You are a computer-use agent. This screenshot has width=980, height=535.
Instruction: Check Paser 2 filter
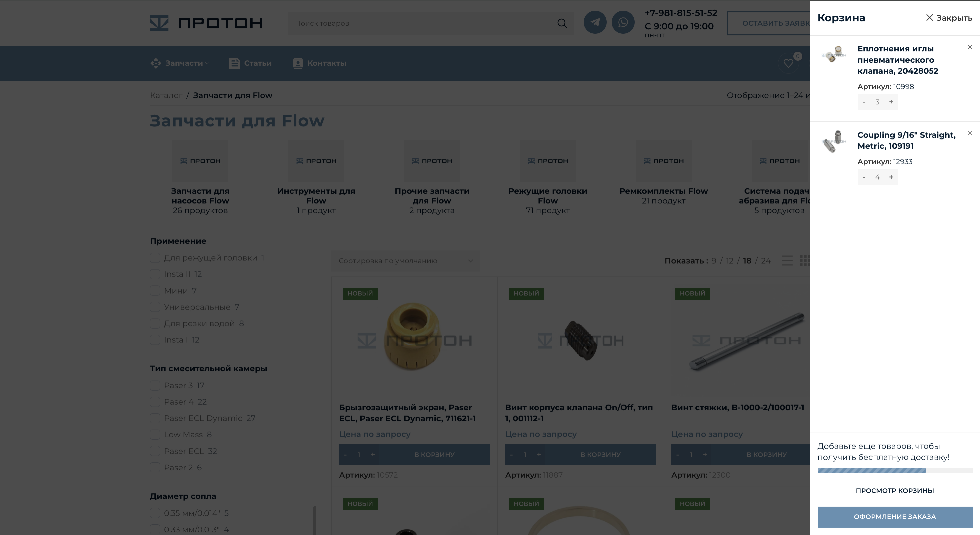tap(155, 468)
